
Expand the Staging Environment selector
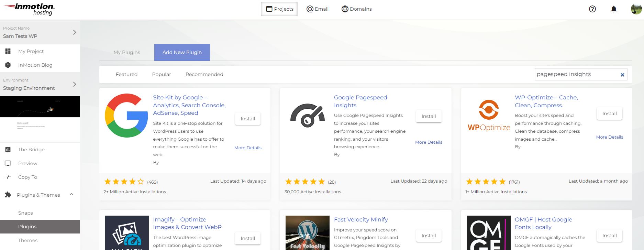74,84
